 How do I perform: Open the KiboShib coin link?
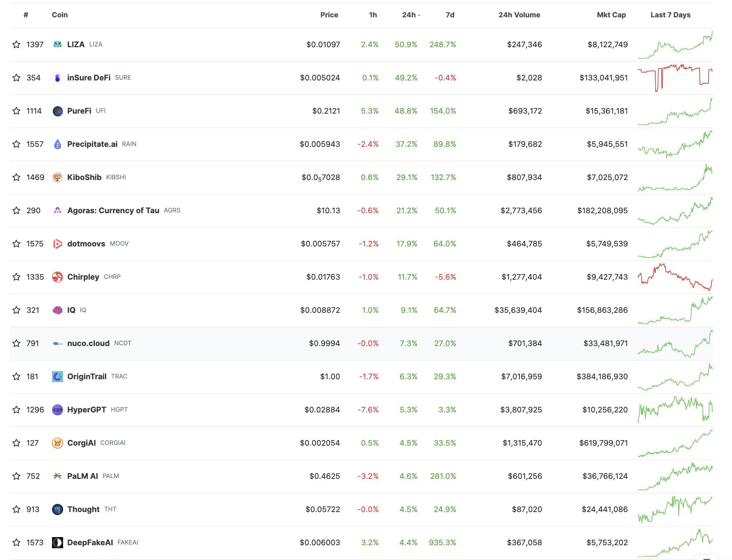pos(84,177)
